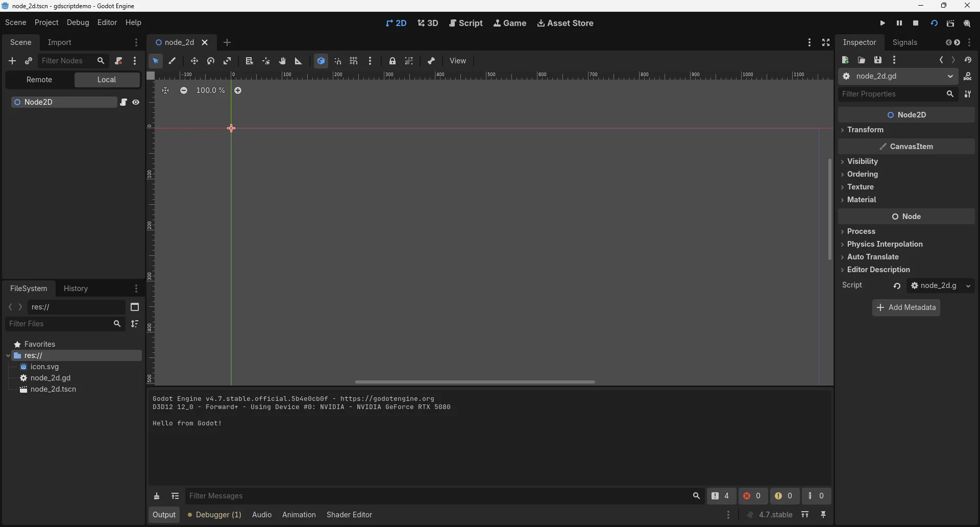Activate the Ruler Mode tool

[x=299, y=61]
